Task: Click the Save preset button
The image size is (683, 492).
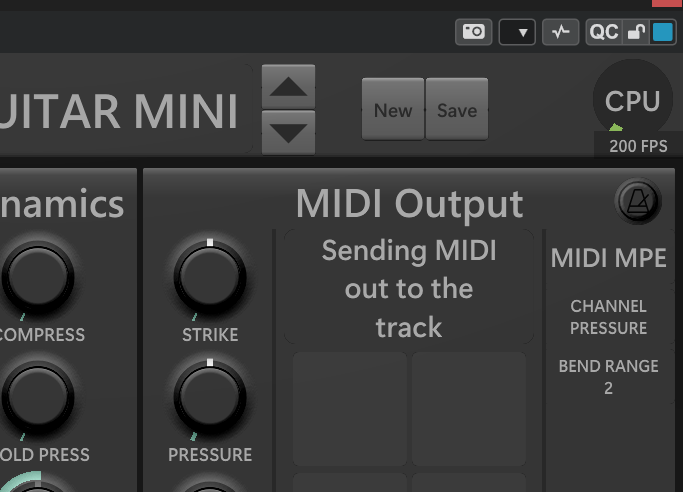Action: (457, 110)
